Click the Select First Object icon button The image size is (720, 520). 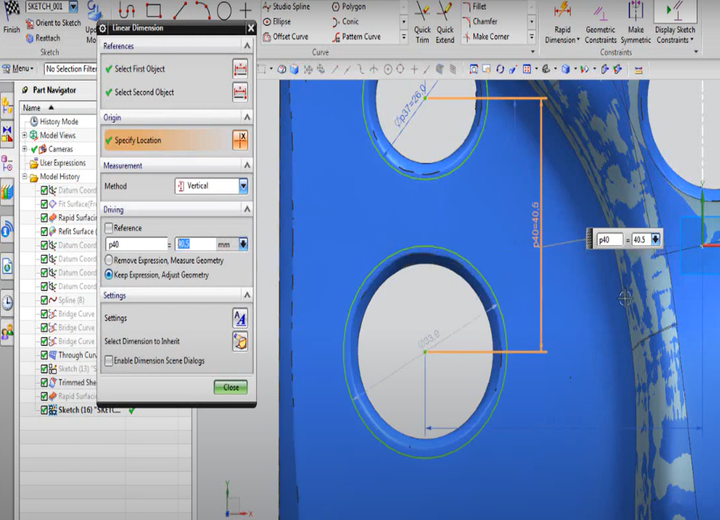[x=240, y=69]
